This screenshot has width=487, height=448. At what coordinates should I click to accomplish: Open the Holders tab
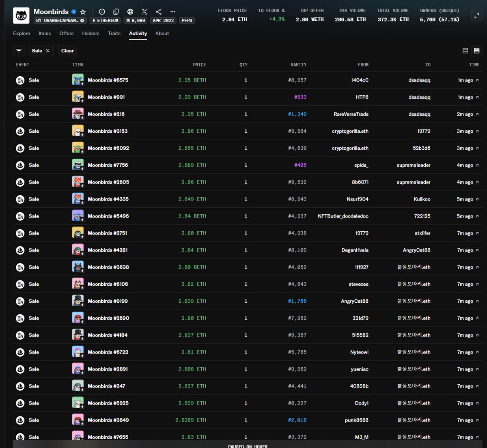(x=91, y=33)
